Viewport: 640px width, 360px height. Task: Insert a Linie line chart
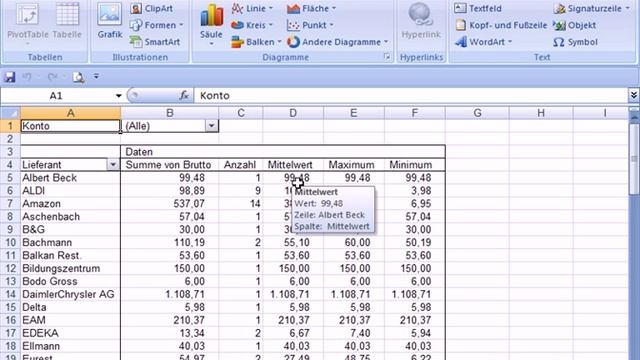[252, 8]
